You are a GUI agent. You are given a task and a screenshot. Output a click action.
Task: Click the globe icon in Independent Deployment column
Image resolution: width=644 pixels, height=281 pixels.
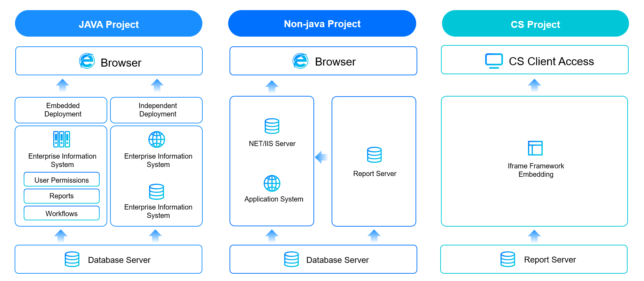tap(157, 139)
